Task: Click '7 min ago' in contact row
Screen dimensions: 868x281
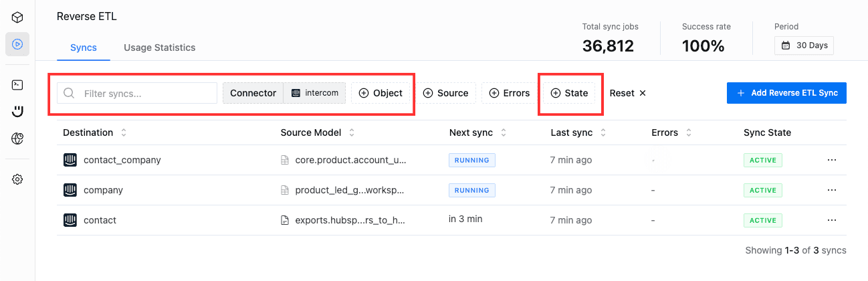Action: click(572, 220)
